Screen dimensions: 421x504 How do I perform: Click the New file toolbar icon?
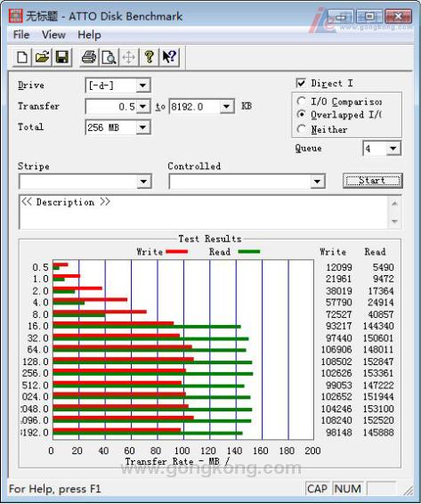[22, 57]
